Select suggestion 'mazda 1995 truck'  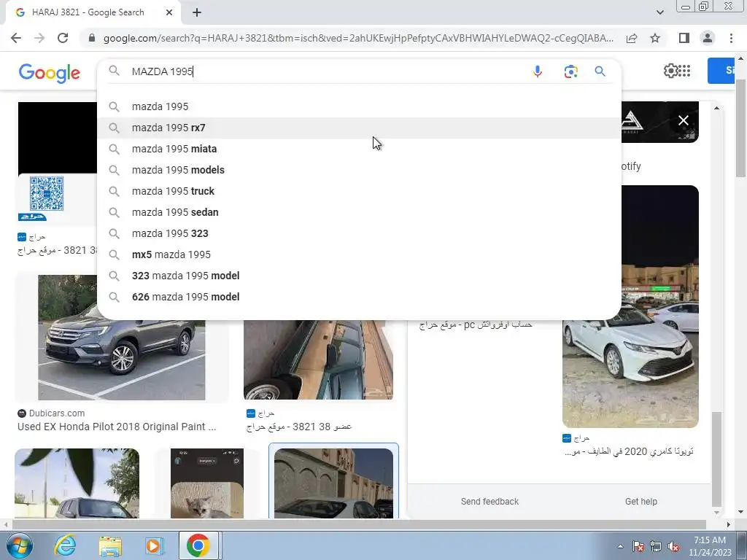click(359, 191)
